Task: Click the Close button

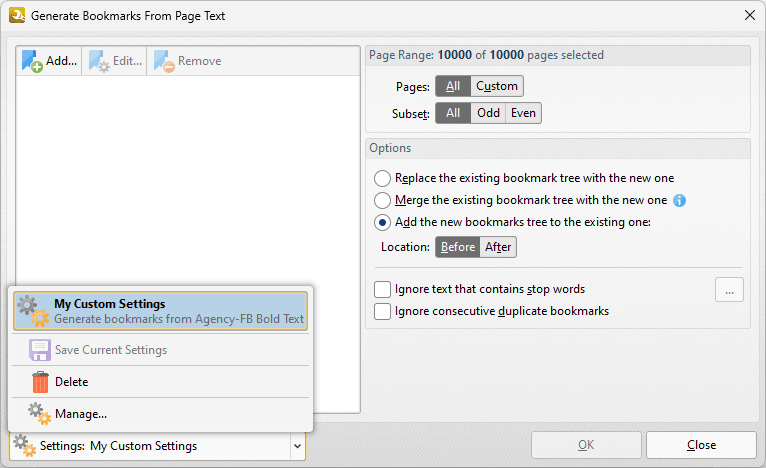Action: click(x=701, y=445)
